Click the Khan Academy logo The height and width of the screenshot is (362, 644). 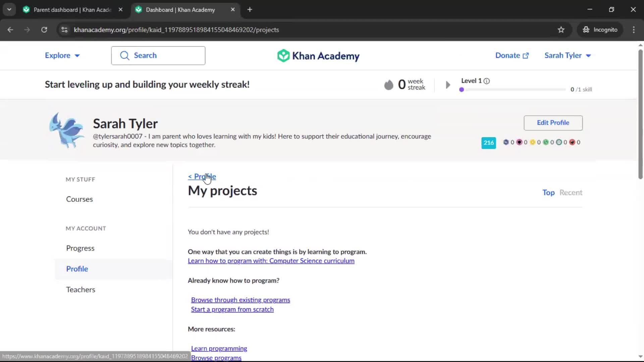coord(318,56)
